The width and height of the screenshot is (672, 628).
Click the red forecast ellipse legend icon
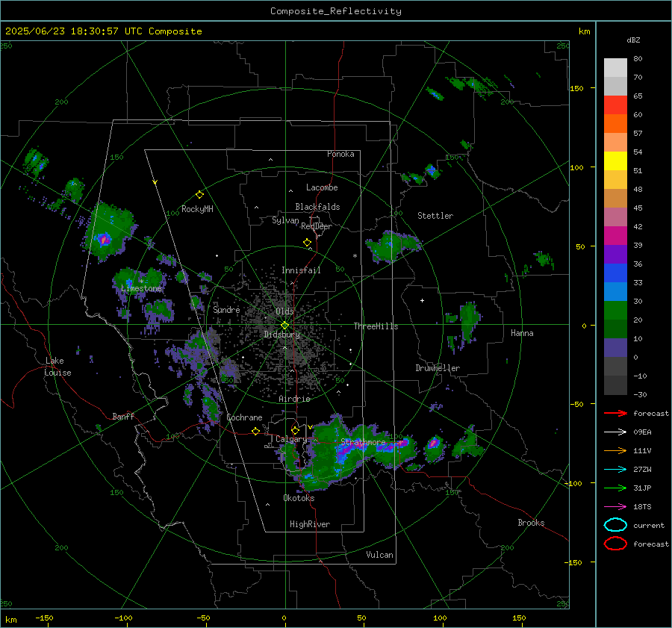(615, 544)
